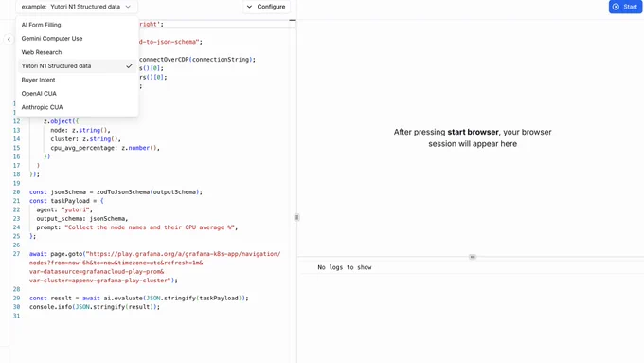The height and width of the screenshot is (363, 644).
Task: Click the play icon in Start button
Action: 616,7
